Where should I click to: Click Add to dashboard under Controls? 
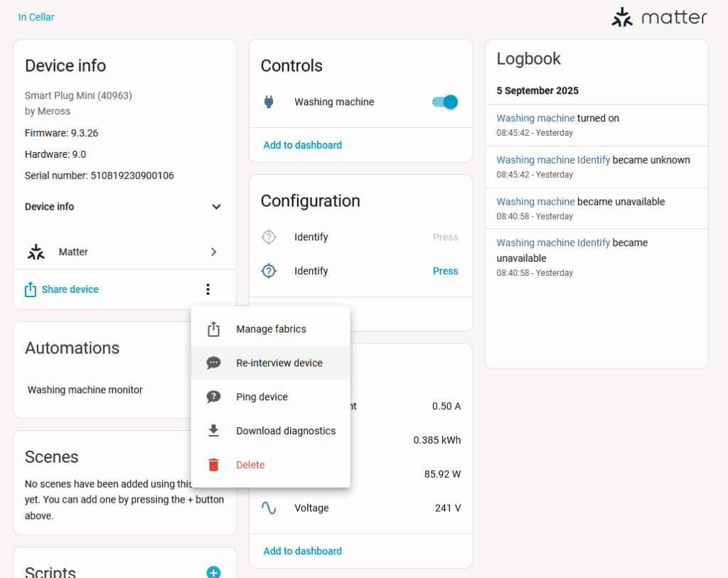tap(302, 144)
